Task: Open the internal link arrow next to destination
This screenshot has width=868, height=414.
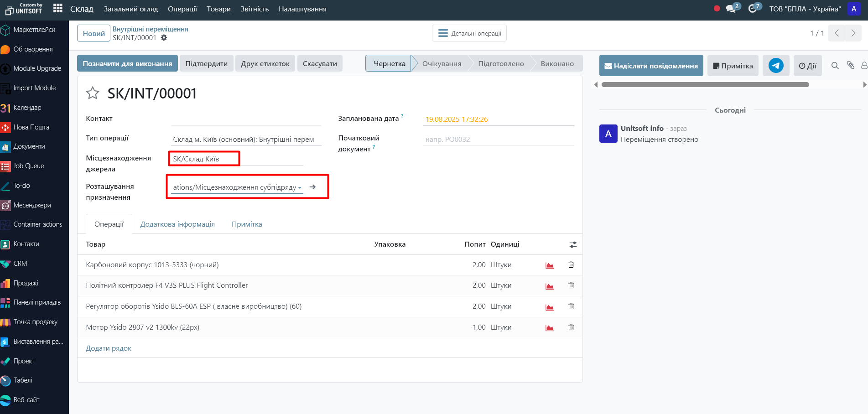Action: tap(312, 187)
